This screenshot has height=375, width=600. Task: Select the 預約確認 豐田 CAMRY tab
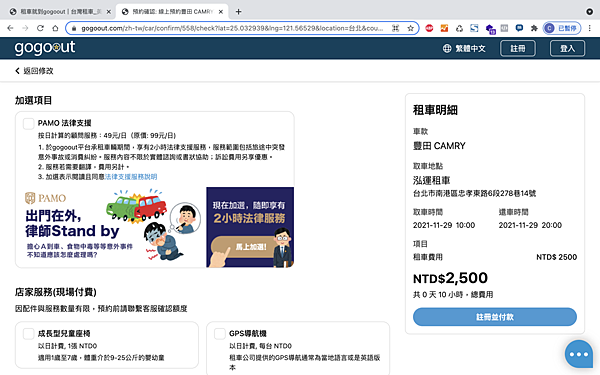point(172,12)
